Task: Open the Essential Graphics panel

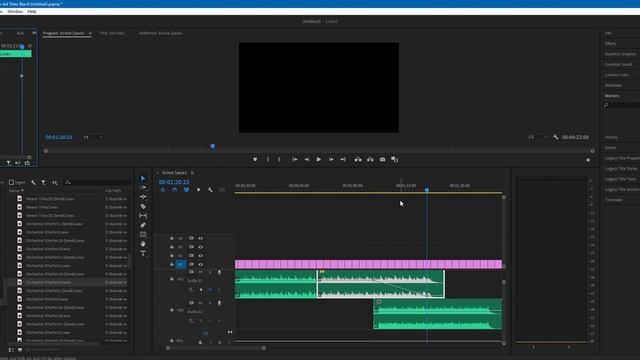Action: (620, 54)
